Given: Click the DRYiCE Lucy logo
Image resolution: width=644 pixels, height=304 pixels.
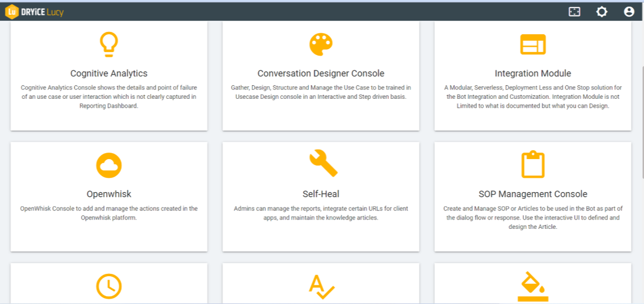Looking at the screenshot, I should point(34,12).
